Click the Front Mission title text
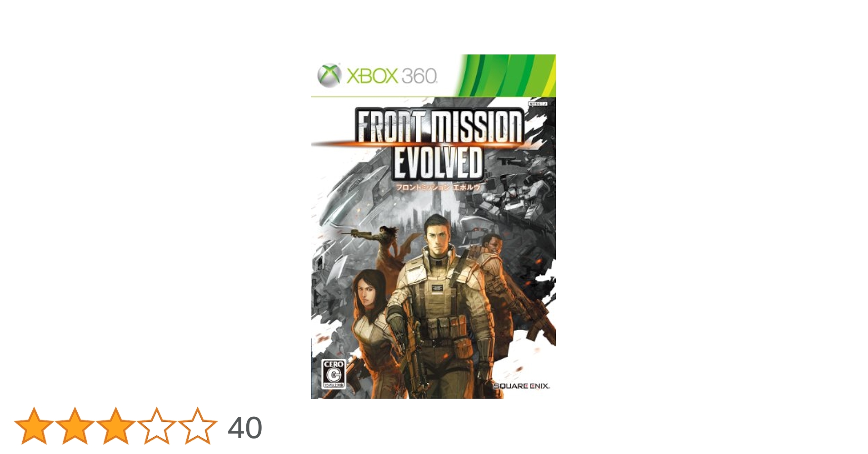This screenshot has width=868, height=454. tap(439, 127)
